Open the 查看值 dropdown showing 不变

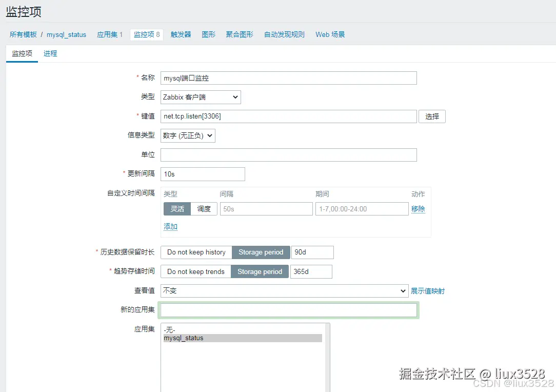(284, 291)
